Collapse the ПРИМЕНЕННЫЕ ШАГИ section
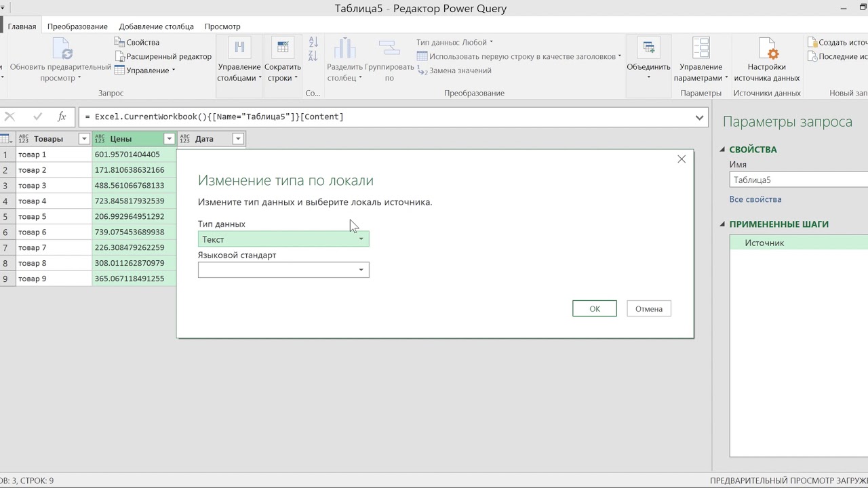 coord(723,224)
